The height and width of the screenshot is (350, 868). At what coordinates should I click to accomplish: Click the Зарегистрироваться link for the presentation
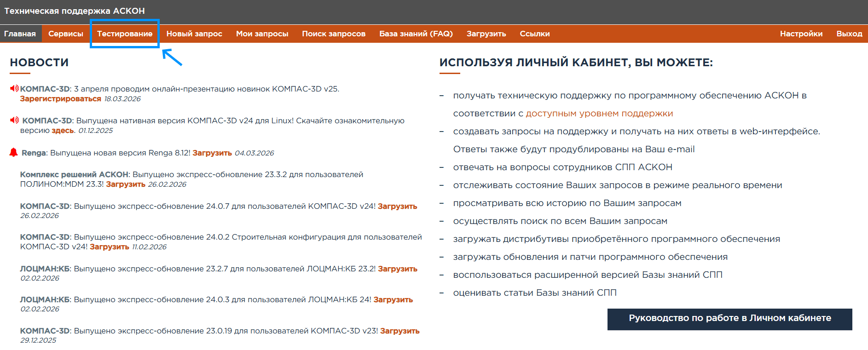(x=60, y=99)
